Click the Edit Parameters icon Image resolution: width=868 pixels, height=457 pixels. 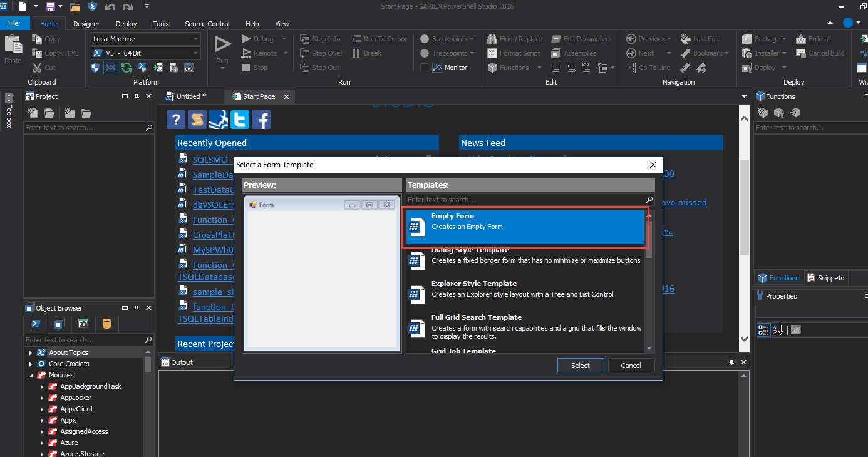[556, 39]
